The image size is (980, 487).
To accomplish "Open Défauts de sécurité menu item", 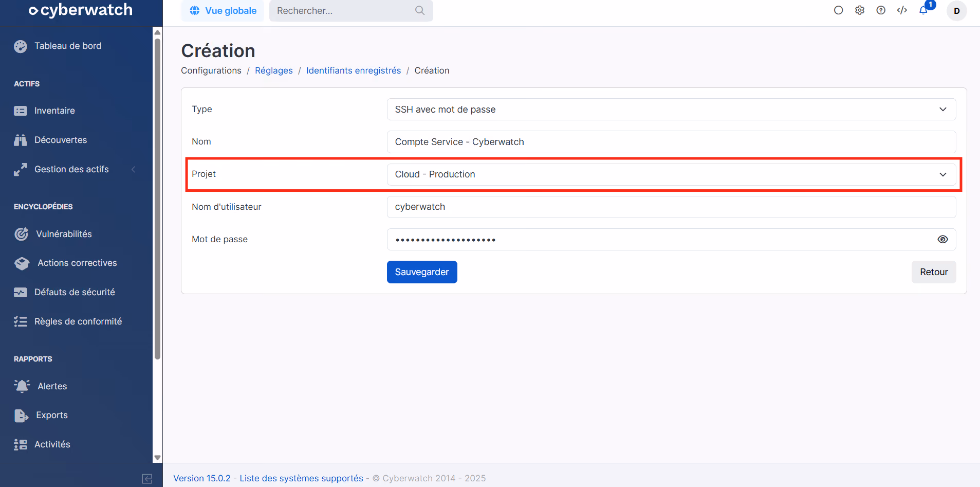I will [75, 292].
